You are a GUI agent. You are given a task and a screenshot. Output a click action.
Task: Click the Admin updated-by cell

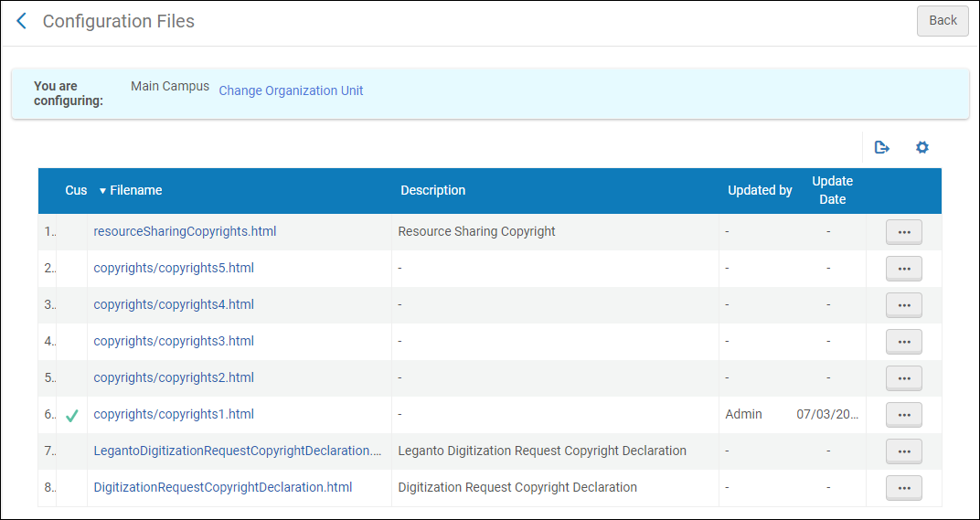[x=744, y=414]
